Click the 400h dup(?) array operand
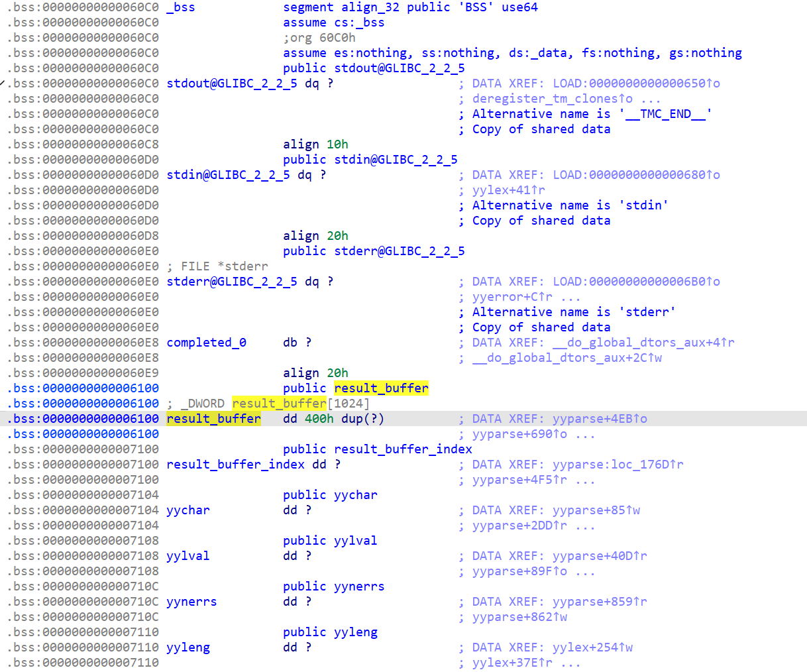Image resolution: width=807 pixels, height=672 pixels. (x=344, y=419)
